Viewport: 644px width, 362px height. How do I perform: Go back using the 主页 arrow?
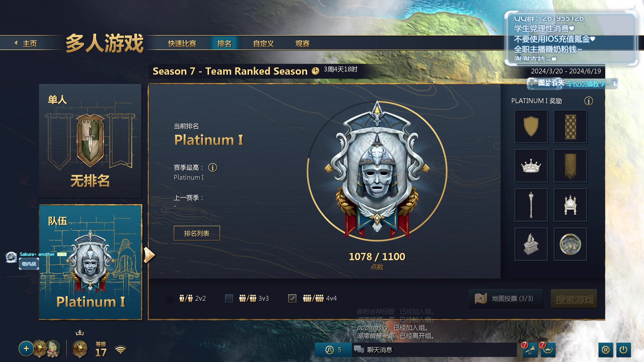[x=26, y=43]
